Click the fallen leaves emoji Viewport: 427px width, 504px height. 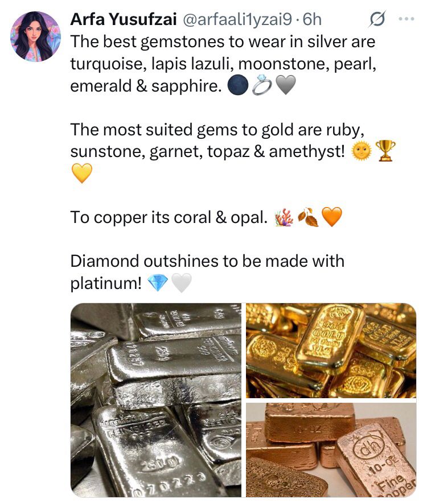click(x=308, y=217)
